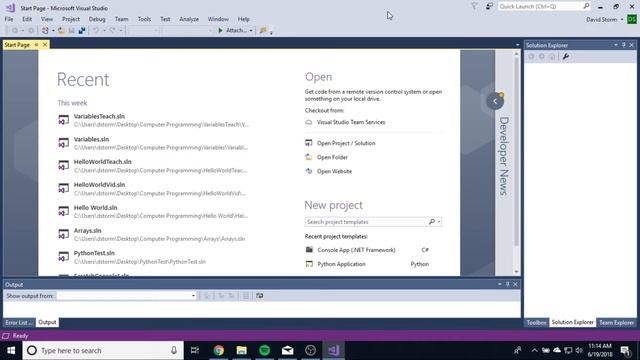Open Spotify from the Windows taskbar
This screenshot has width=640, height=360.
pyautogui.click(x=264, y=350)
